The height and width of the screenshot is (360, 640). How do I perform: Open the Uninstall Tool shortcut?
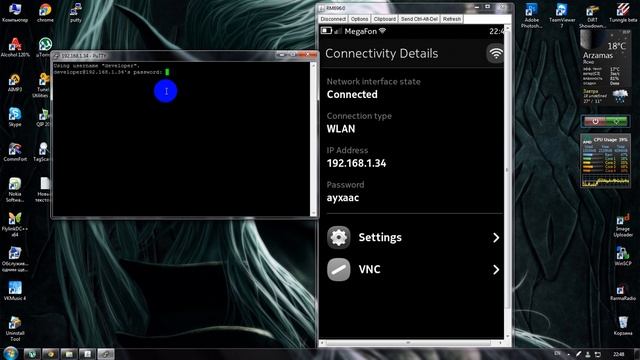coord(15,329)
